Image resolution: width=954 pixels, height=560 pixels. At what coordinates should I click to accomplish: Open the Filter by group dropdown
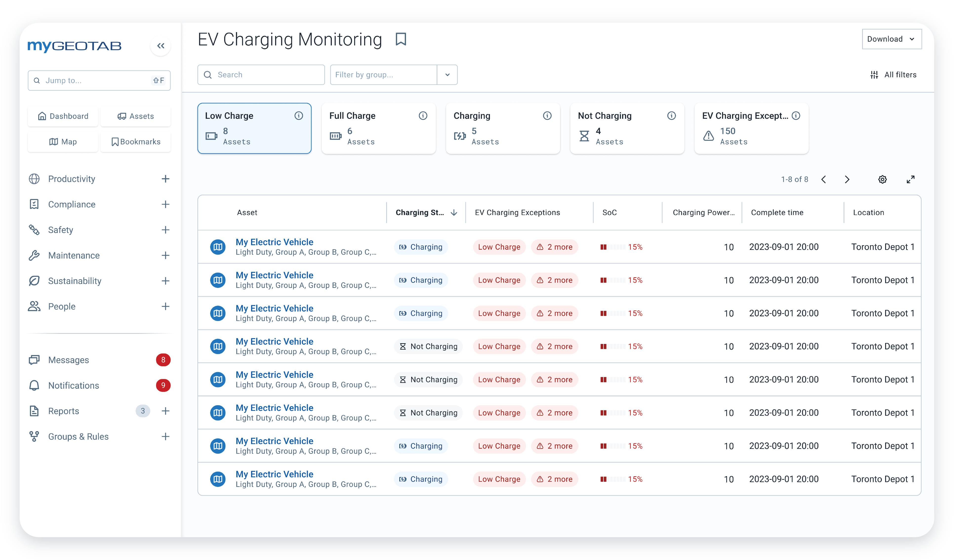tap(447, 75)
